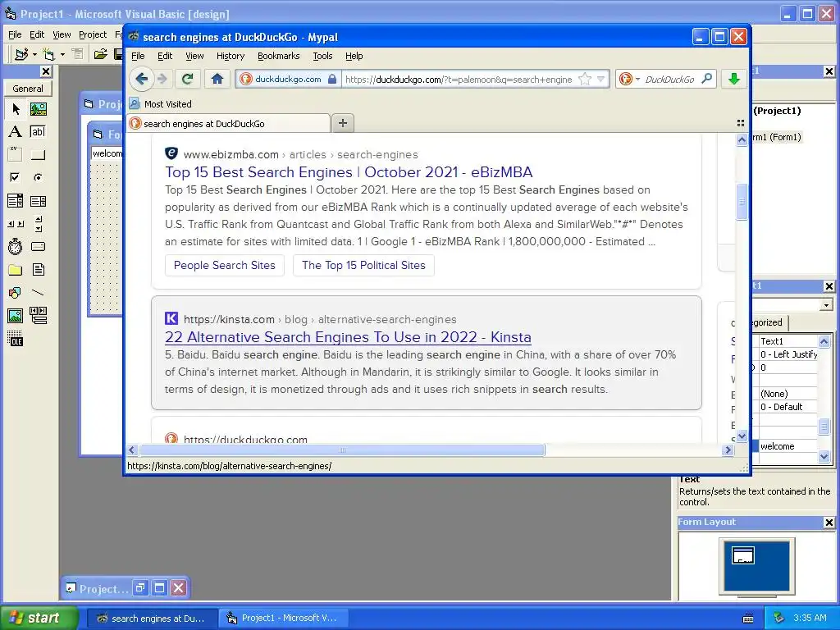The width and height of the screenshot is (840, 630).
Task: Open the URL bar history dropdown
Action: (601, 80)
